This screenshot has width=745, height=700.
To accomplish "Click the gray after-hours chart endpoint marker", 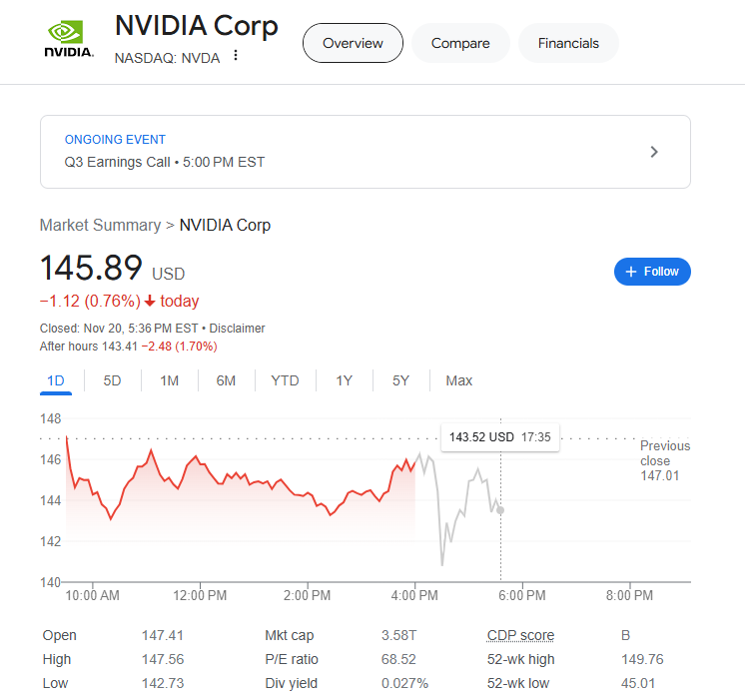I will tap(500, 510).
